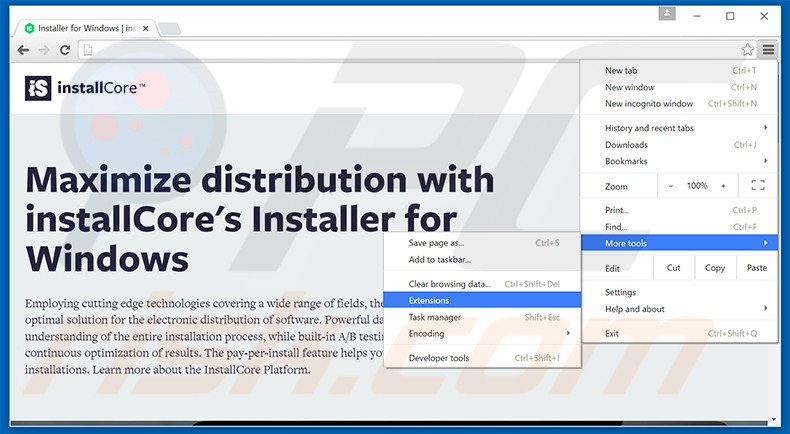Enter fullscreen with the zoom fullscreen icon
Screen dimensions: 790x434
tap(758, 186)
